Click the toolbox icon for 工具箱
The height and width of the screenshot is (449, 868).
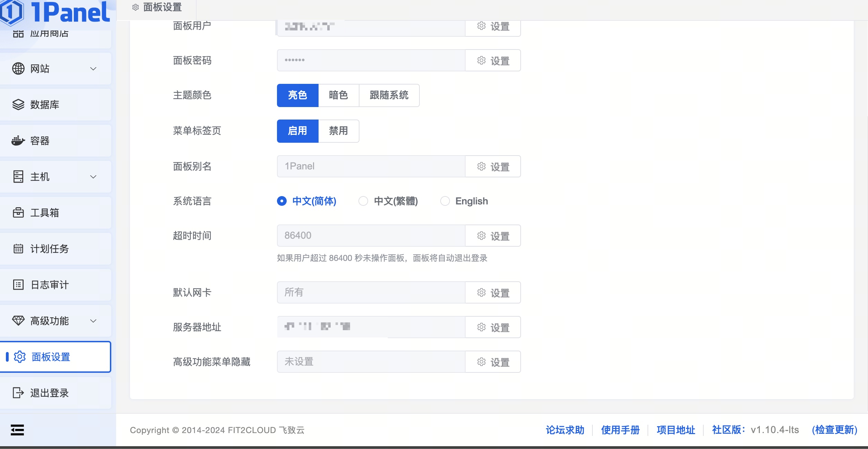pos(18,212)
